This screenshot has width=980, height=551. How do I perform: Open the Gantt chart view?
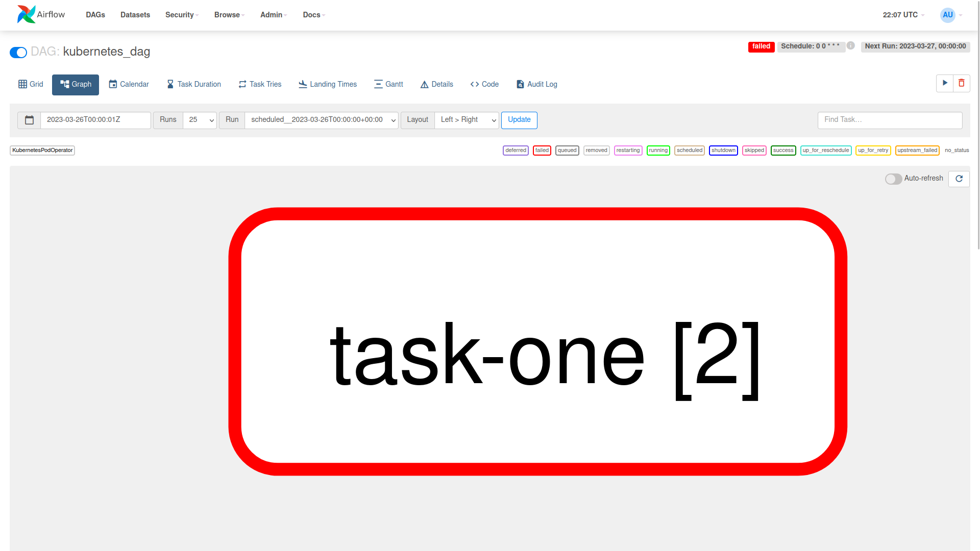(388, 84)
